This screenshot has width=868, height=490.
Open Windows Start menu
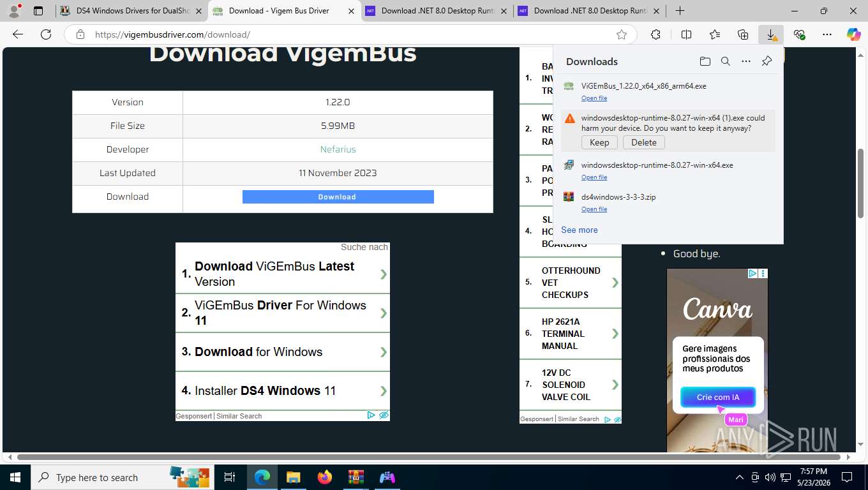15,477
